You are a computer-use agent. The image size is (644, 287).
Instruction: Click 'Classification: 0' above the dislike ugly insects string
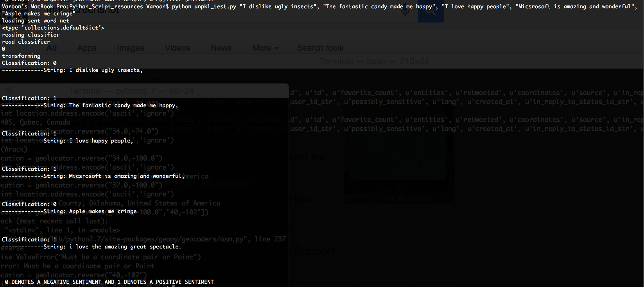pyautogui.click(x=29, y=63)
